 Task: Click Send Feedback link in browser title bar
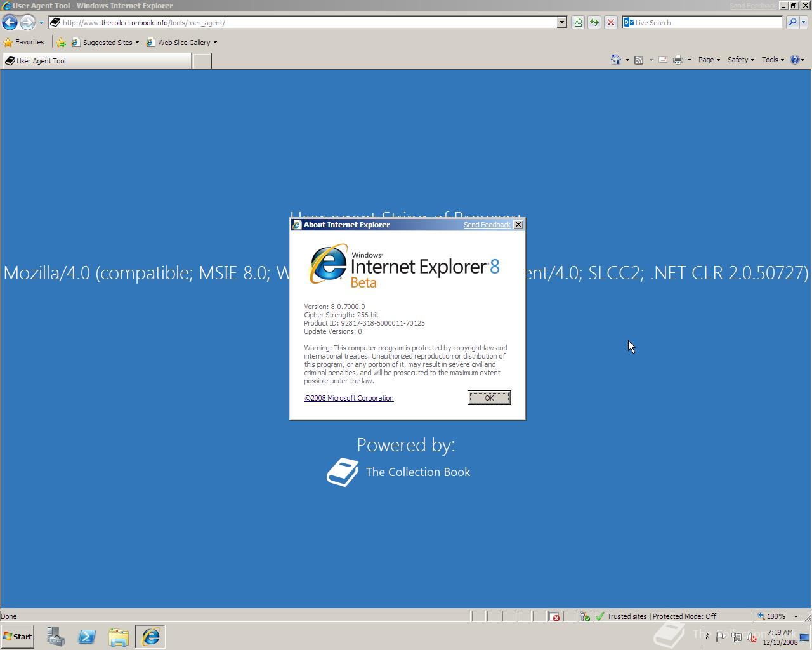[752, 6]
